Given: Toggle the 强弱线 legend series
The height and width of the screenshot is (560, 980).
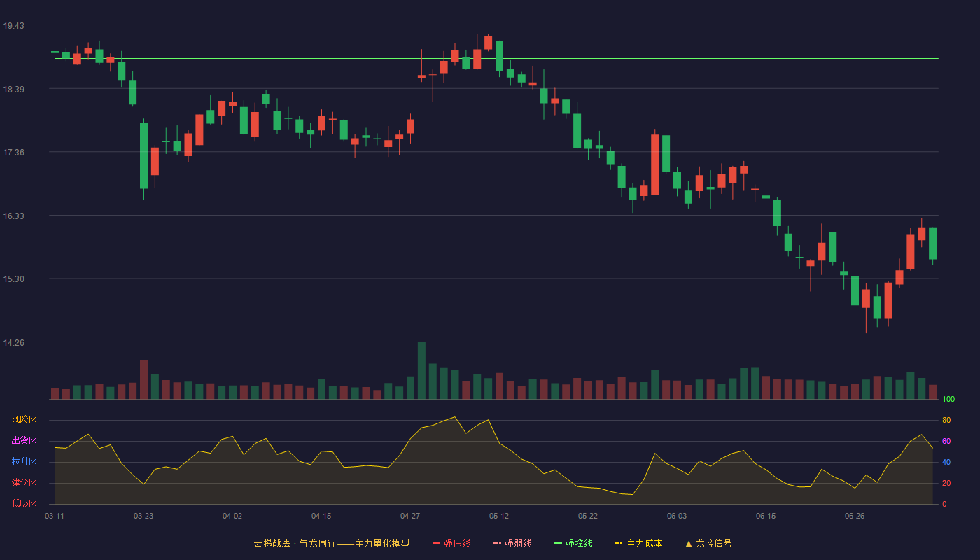Looking at the screenshot, I should pos(512,543).
